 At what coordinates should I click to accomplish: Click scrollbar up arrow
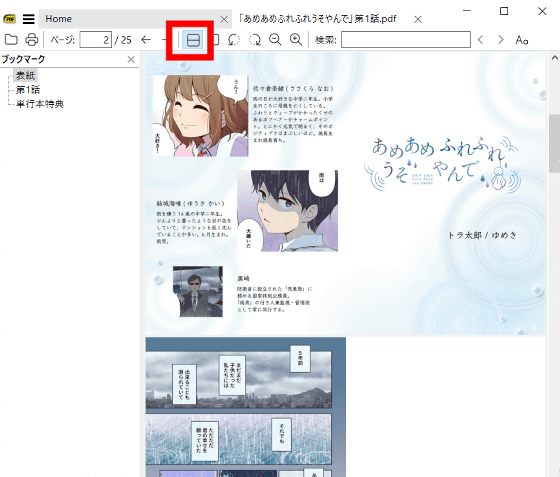click(x=554, y=57)
